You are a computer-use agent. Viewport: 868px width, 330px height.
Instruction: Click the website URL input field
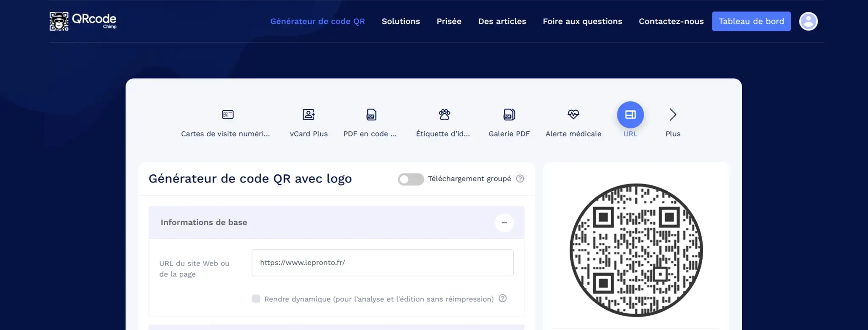tap(383, 263)
